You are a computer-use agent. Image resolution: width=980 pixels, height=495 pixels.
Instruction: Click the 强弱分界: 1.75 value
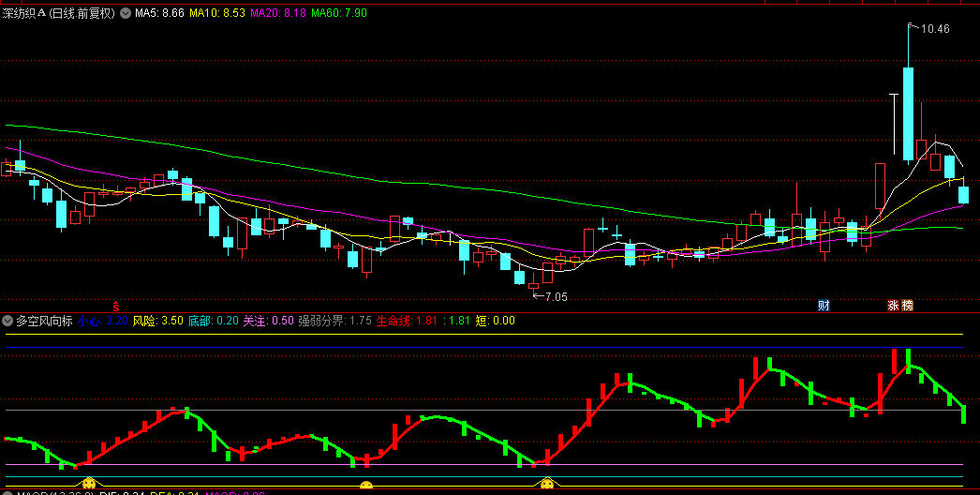335,321
